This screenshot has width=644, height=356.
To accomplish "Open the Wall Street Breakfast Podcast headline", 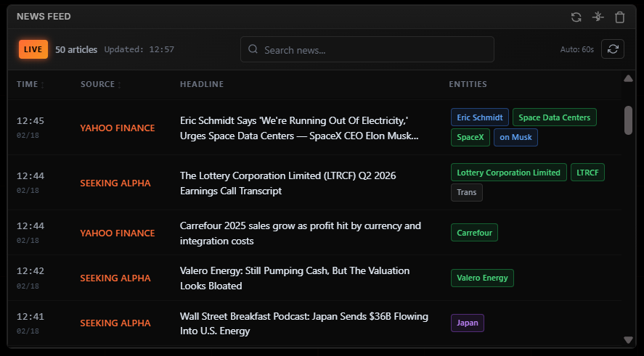I will pos(304,323).
